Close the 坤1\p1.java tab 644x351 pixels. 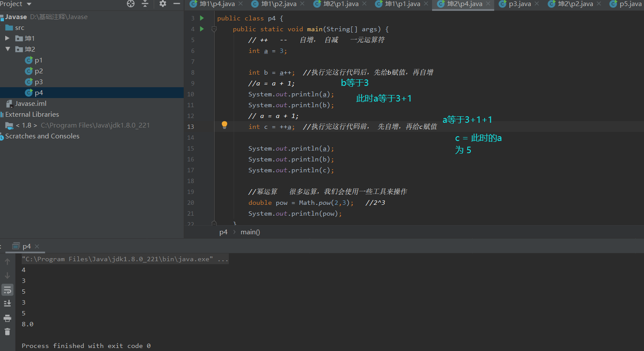point(426,4)
